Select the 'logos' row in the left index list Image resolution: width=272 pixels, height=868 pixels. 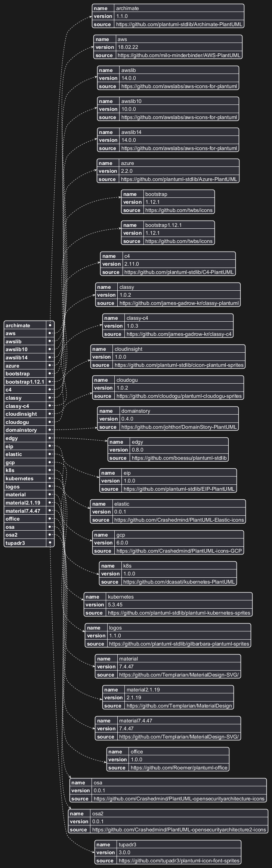pos(29,487)
